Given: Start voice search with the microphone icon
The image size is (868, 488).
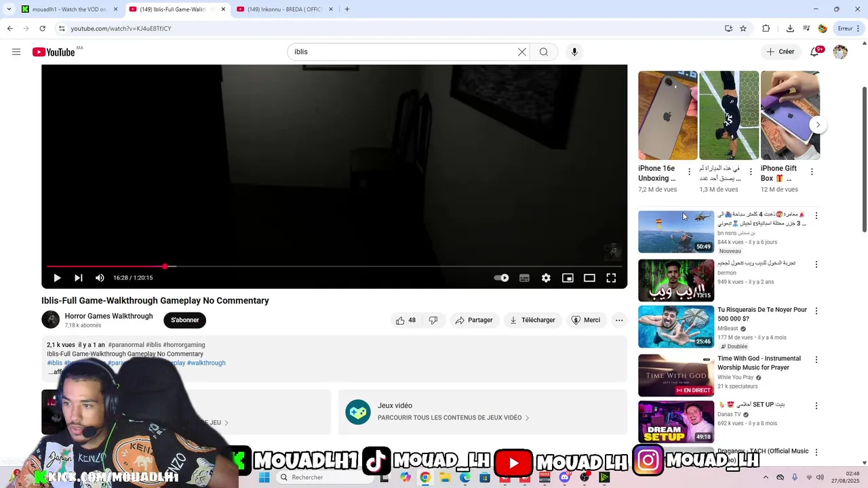Looking at the screenshot, I should (x=574, y=52).
